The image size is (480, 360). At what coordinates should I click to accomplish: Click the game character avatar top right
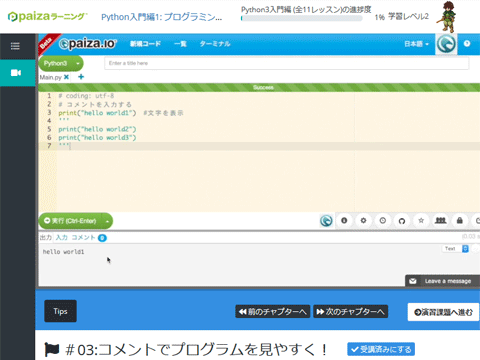[x=447, y=17]
